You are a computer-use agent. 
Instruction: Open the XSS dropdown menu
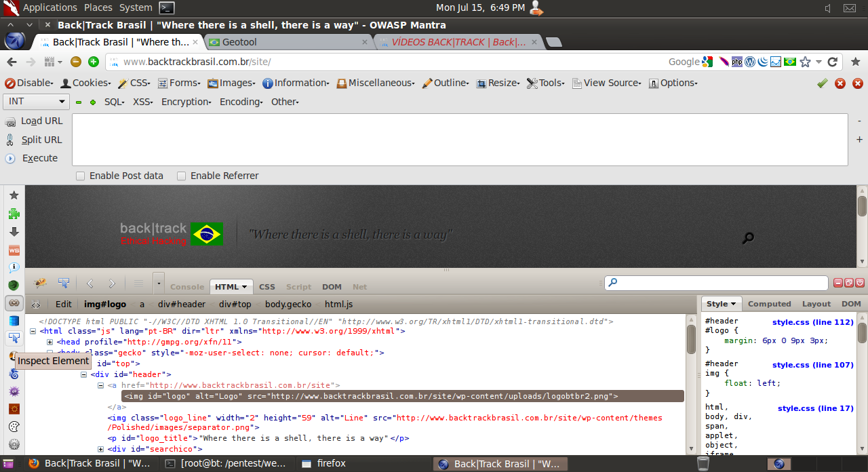pyautogui.click(x=142, y=102)
